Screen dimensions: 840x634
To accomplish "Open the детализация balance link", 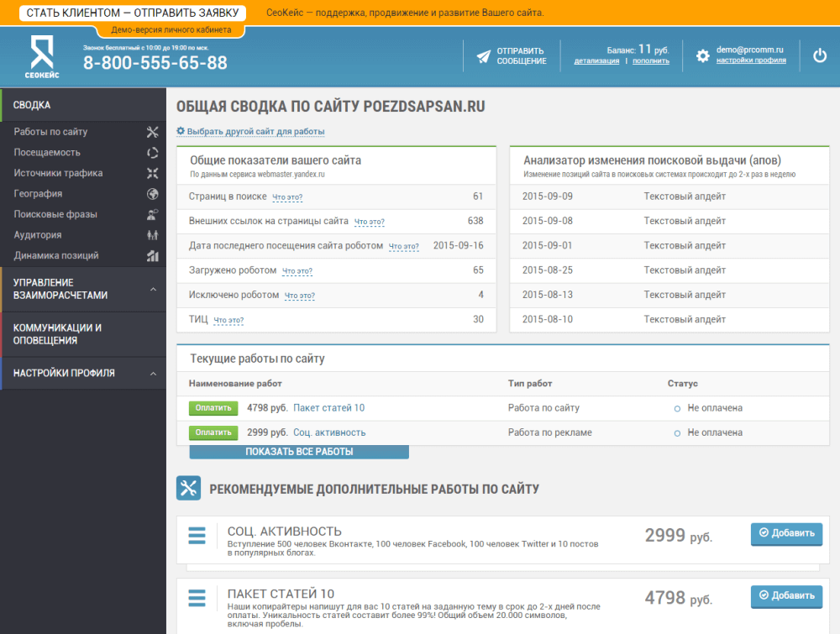I will 596,61.
